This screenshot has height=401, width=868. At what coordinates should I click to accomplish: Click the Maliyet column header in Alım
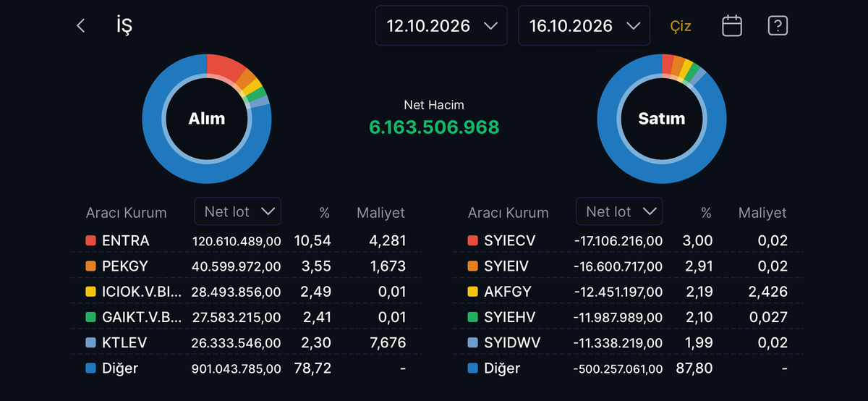(x=380, y=213)
